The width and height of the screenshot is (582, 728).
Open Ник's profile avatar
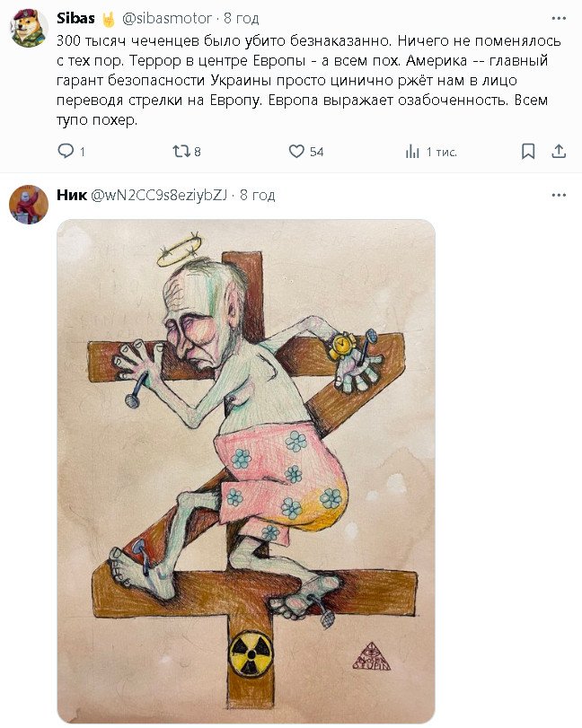28,205
